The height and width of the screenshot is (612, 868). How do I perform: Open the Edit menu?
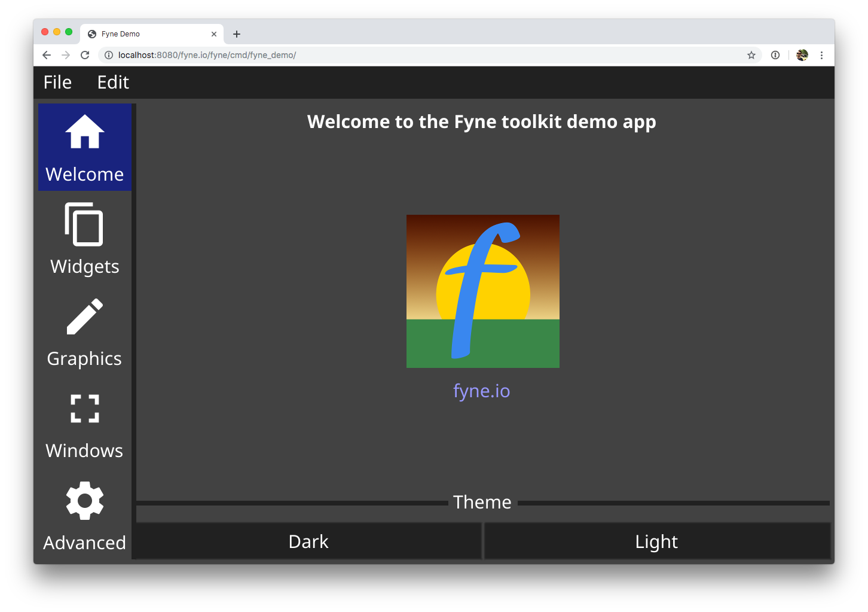113,83
